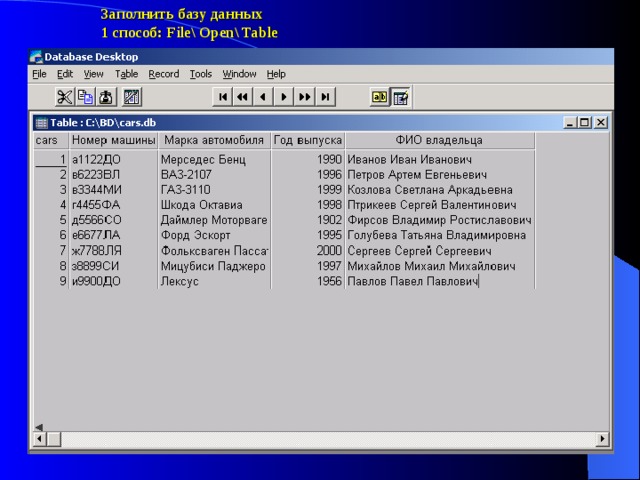The height and width of the screenshot is (480, 640).
Task: Go to the first record
Action: click(223, 97)
